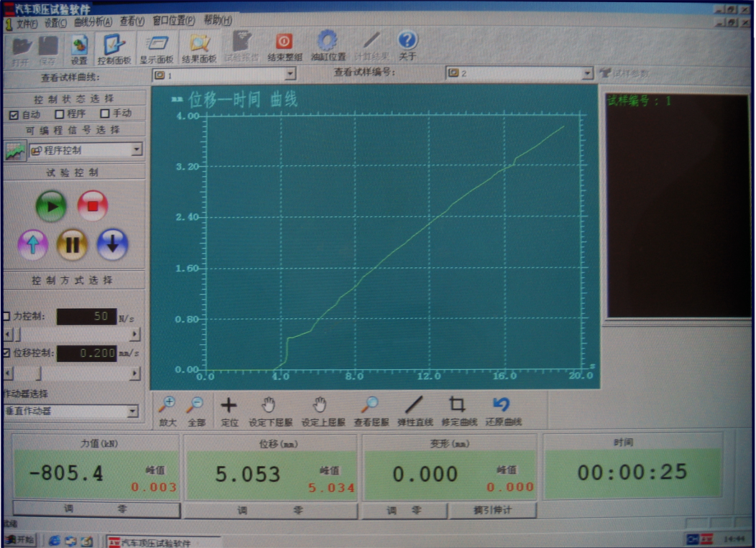Click the 还原曲线 restore curve icon
This screenshot has height=548, width=756.
point(502,411)
